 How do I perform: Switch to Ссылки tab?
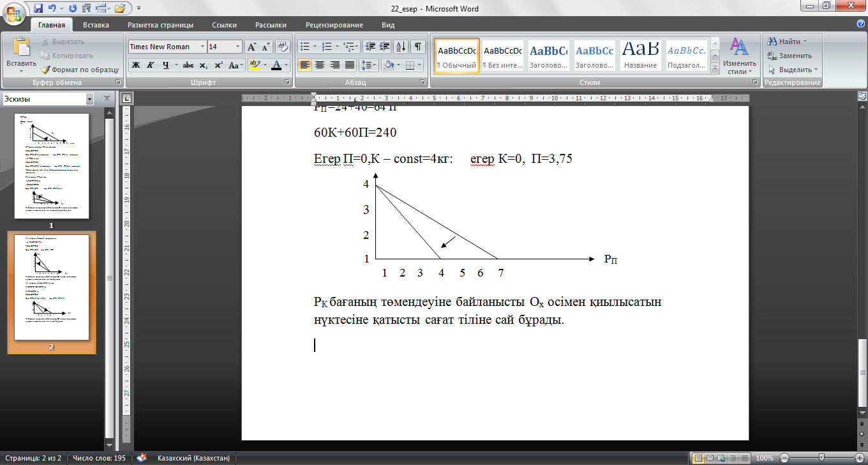(224, 25)
